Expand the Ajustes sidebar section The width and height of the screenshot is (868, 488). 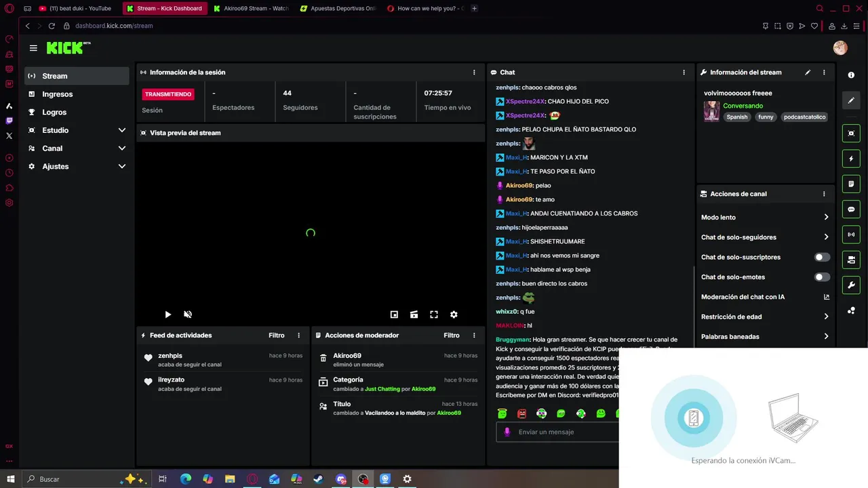tap(77, 166)
